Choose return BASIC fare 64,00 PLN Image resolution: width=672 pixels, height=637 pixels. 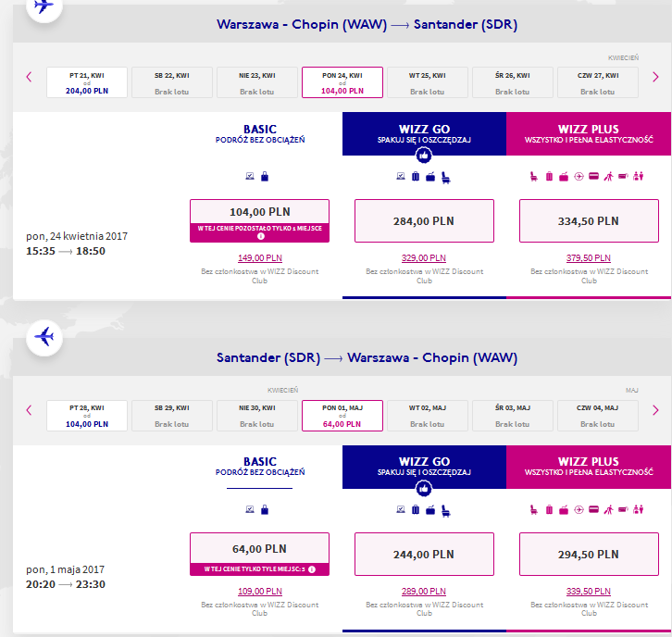(260, 554)
